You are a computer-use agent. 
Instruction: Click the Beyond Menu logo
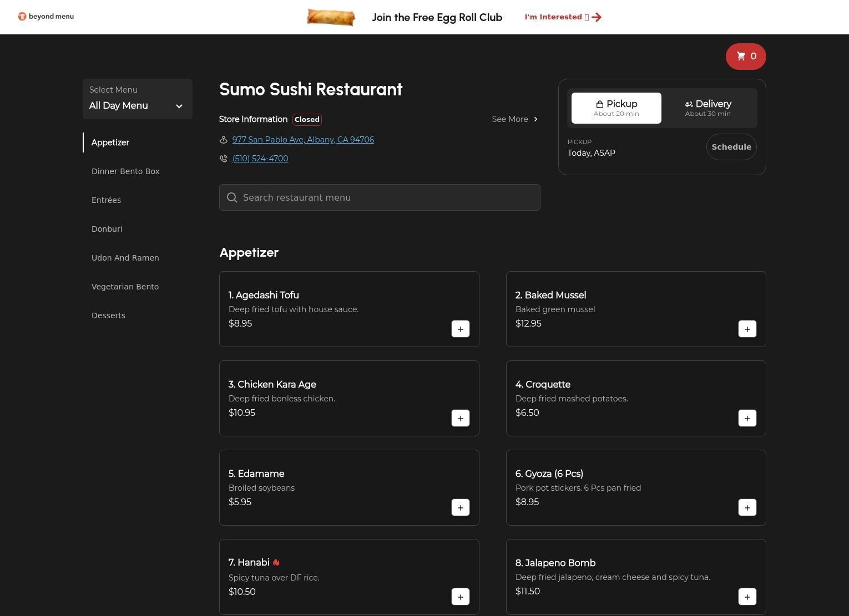pos(46,17)
